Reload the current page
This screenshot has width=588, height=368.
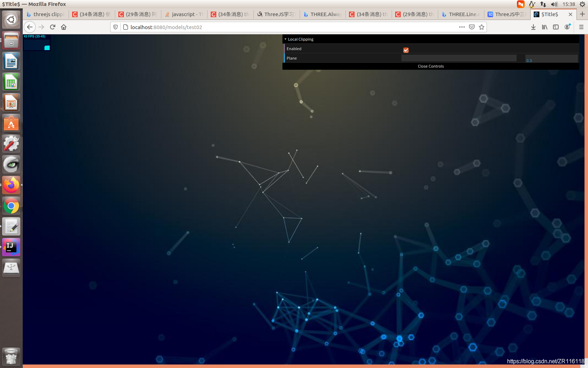52,27
